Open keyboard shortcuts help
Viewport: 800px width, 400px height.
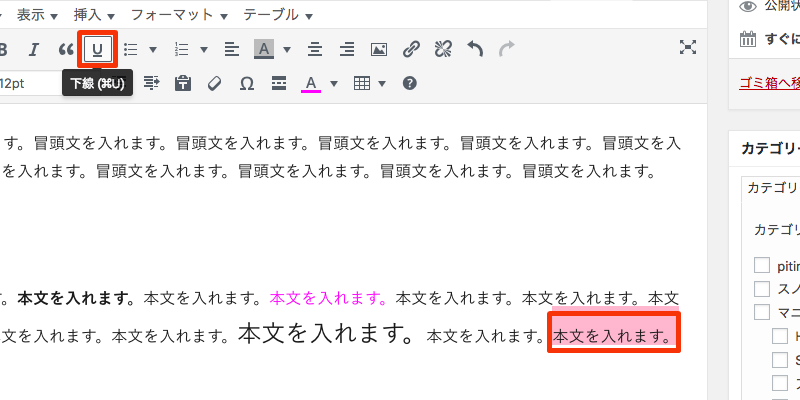click(x=410, y=83)
